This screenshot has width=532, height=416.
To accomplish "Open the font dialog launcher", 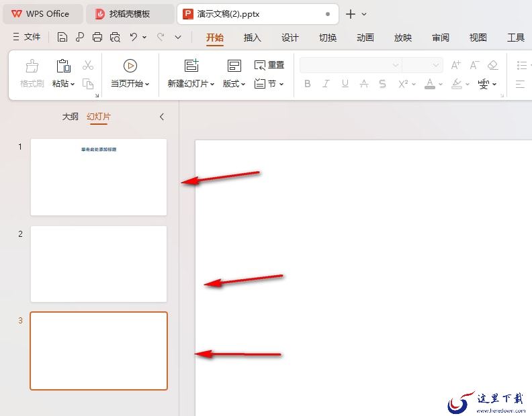I will pyautogui.click(x=502, y=95).
